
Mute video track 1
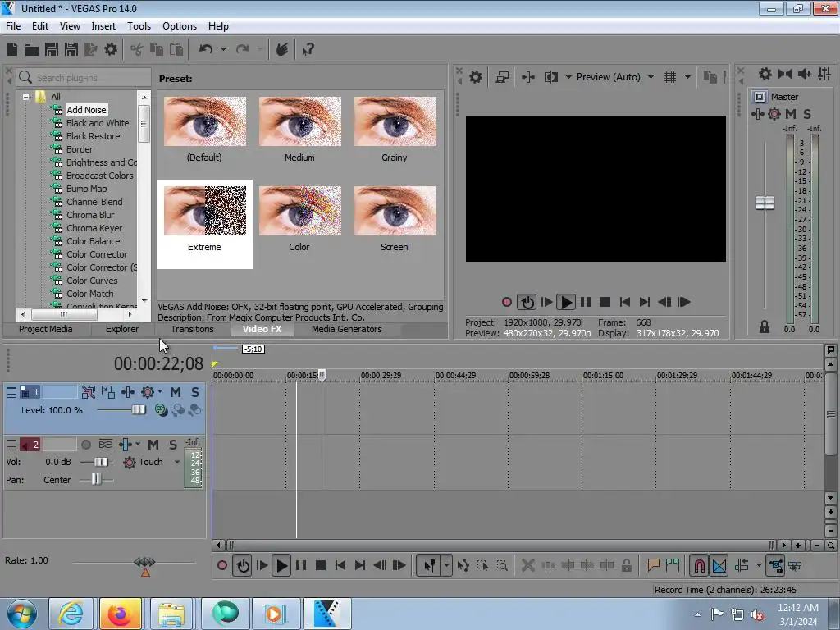pyautogui.click(x=176, y=392)
